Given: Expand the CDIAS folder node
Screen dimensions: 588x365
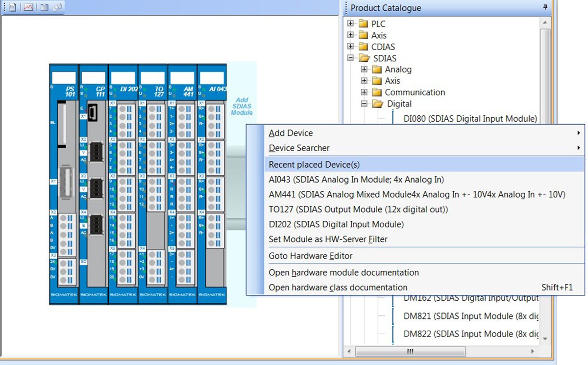Looking at the screenshot, I should 350,47.
